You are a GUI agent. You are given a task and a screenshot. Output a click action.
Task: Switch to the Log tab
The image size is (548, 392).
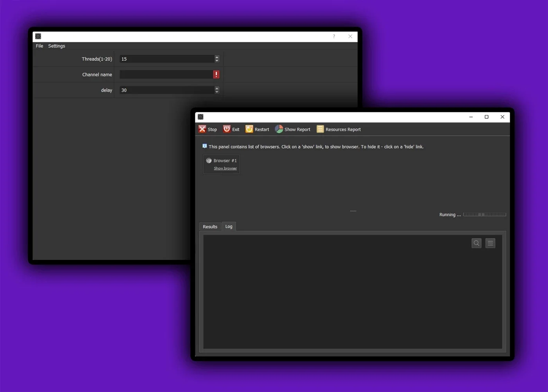pos(229,226)
